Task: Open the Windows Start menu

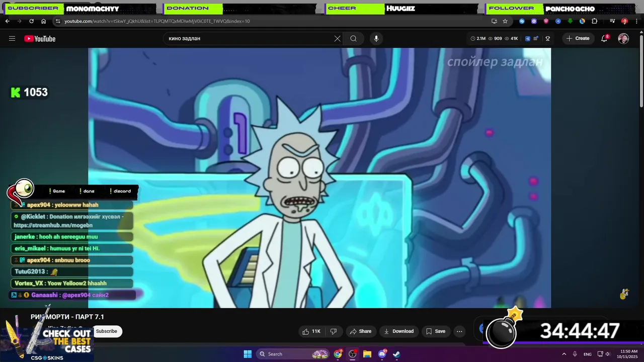Action: (248, 354)
